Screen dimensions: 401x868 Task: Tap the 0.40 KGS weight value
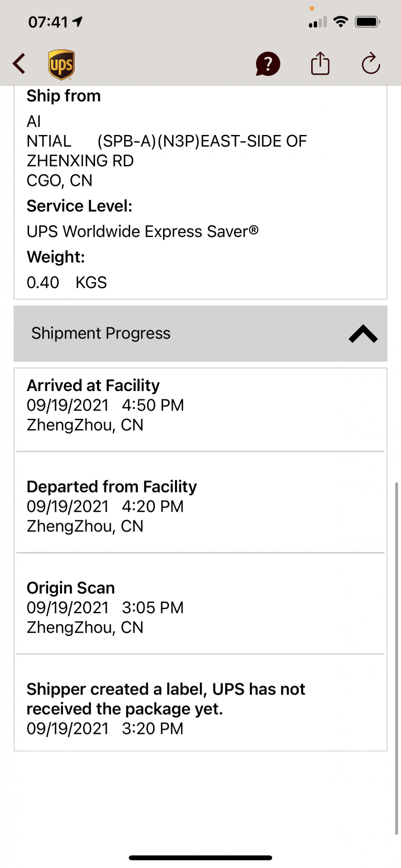pos(67,283)
